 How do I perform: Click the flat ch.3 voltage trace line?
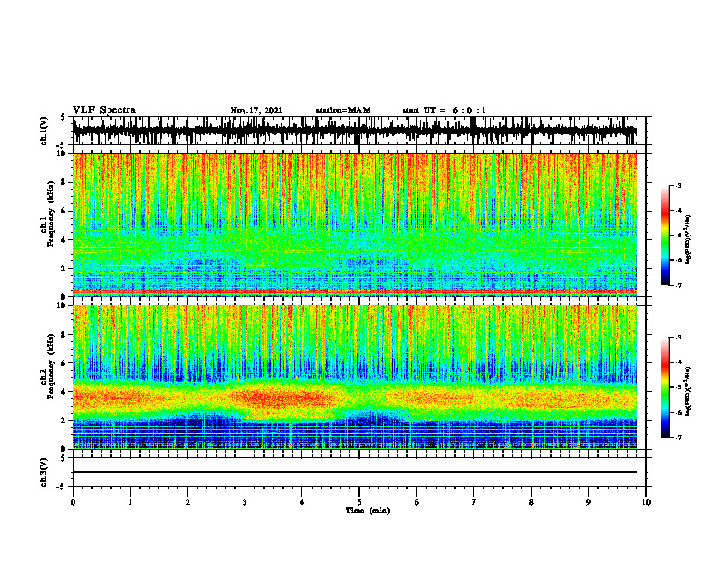click(x=354, y=472)
